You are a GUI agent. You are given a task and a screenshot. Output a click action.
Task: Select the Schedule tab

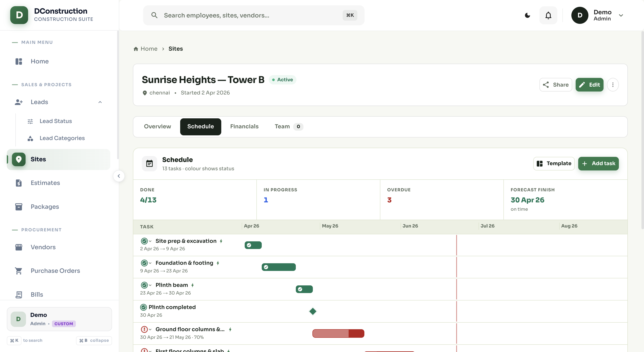pyautogui.click(x=200, y=127)
